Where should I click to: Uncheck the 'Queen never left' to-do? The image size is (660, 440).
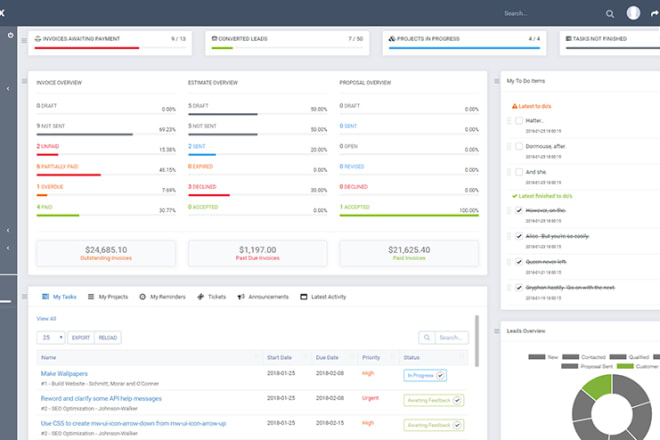coord(519,262)
